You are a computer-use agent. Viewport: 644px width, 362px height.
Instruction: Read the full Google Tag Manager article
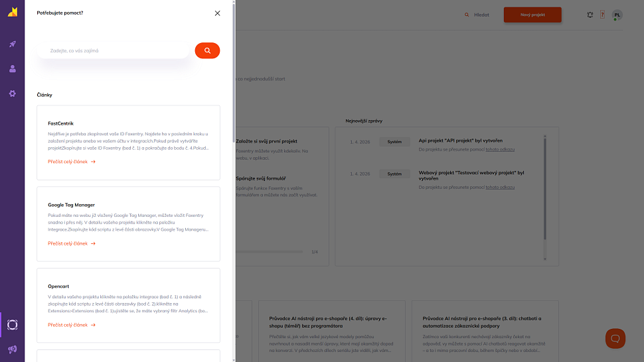tap(72, 243)
